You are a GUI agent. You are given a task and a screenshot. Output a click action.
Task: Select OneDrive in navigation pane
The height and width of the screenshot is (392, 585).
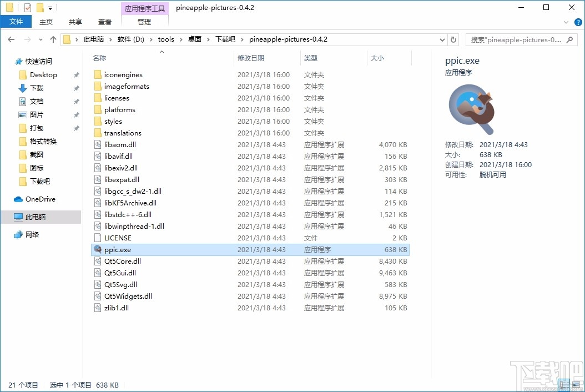pos(41,199)
